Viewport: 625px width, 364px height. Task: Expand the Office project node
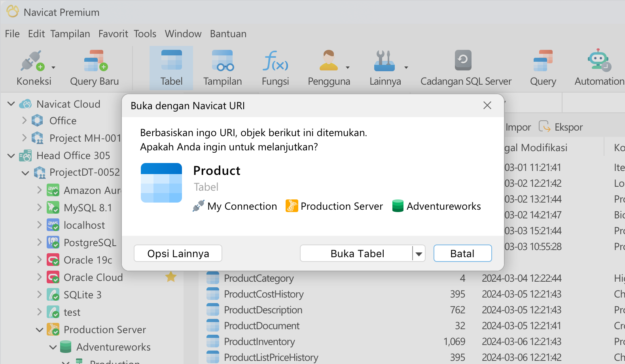(x=25, y=121)
